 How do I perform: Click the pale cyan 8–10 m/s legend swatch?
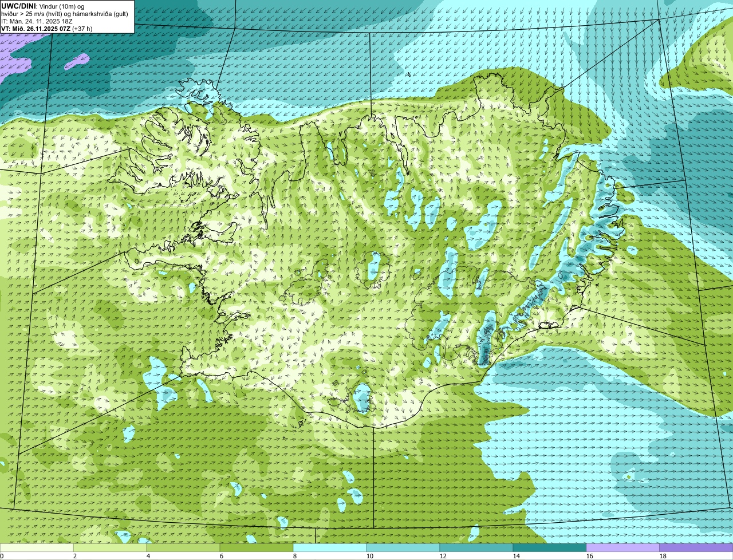coord(330,548)
